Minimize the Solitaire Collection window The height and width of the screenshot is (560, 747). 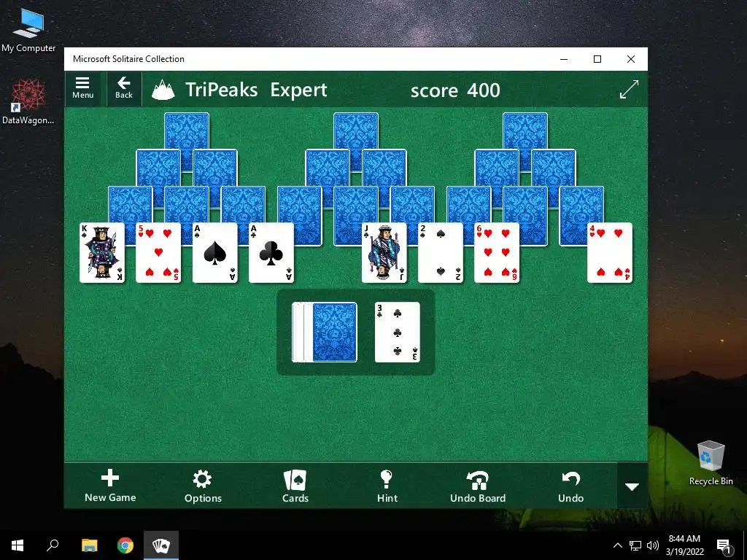pyautogui.click(x=564, y=59)
